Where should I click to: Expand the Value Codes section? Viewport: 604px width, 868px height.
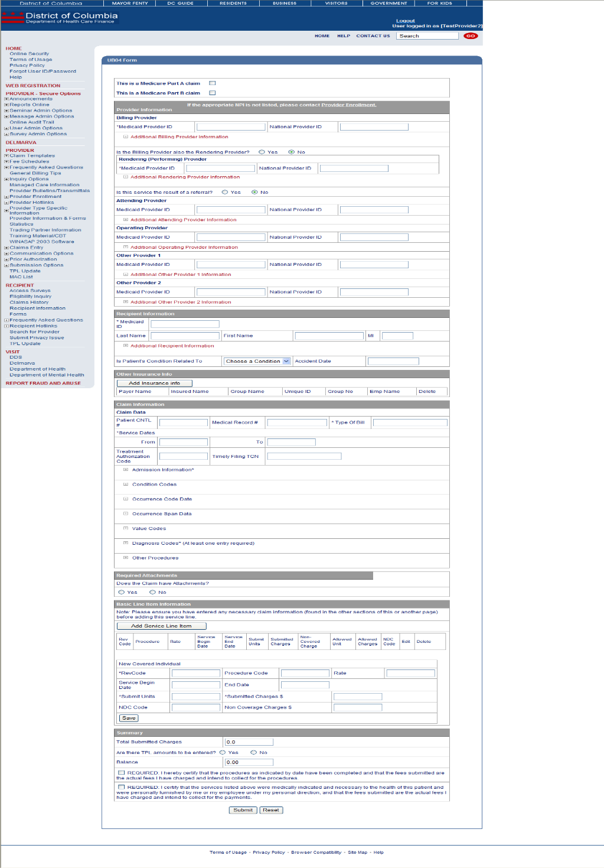pyautogui.click(x=126, y=528)
